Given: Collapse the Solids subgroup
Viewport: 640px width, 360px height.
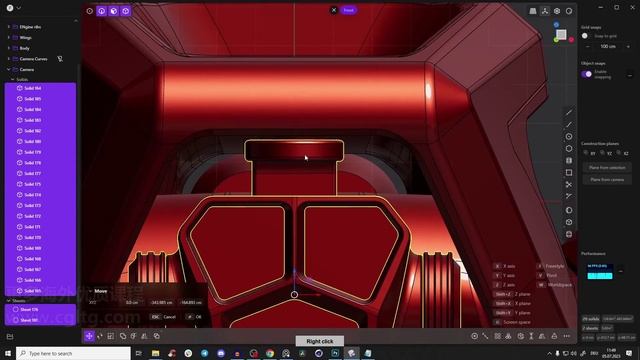Looking at the screenshot, I should [13, 79].
